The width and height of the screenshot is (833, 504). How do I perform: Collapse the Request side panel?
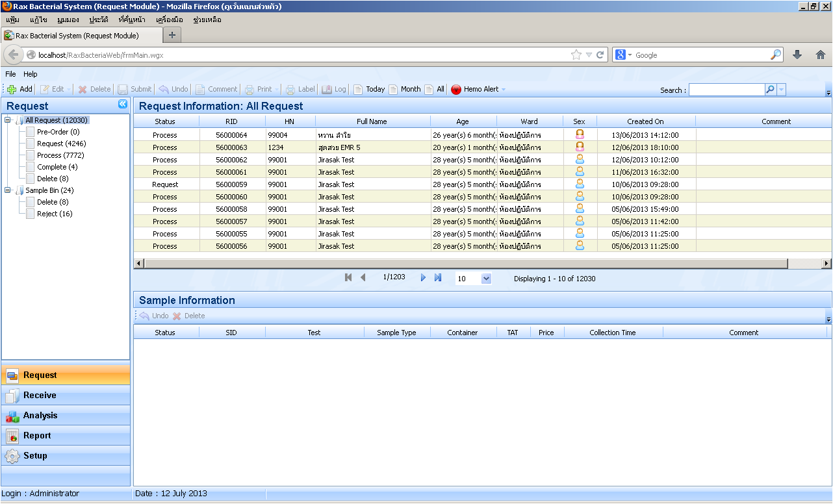(x=122, y=105)
